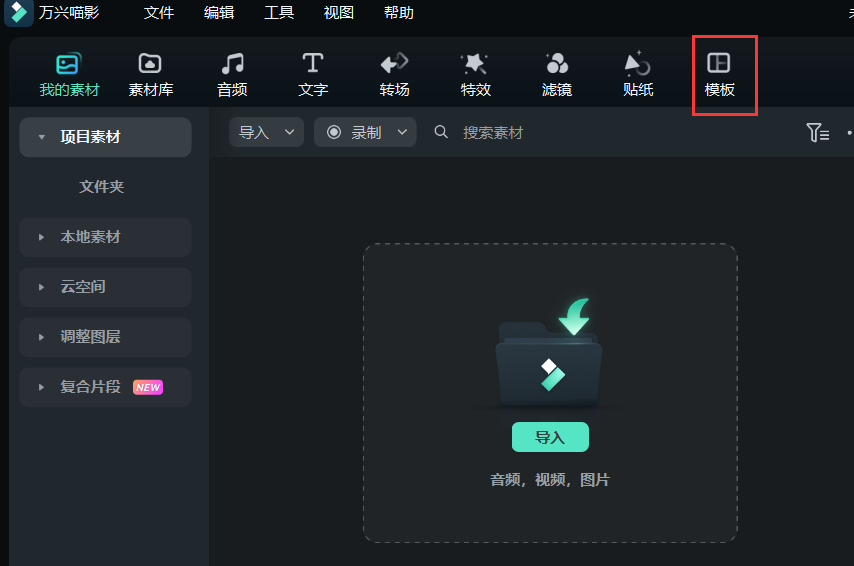Open the 贴纸 stickers tab
This screenshot has width=854, height=566.
[x=638, y=75]
